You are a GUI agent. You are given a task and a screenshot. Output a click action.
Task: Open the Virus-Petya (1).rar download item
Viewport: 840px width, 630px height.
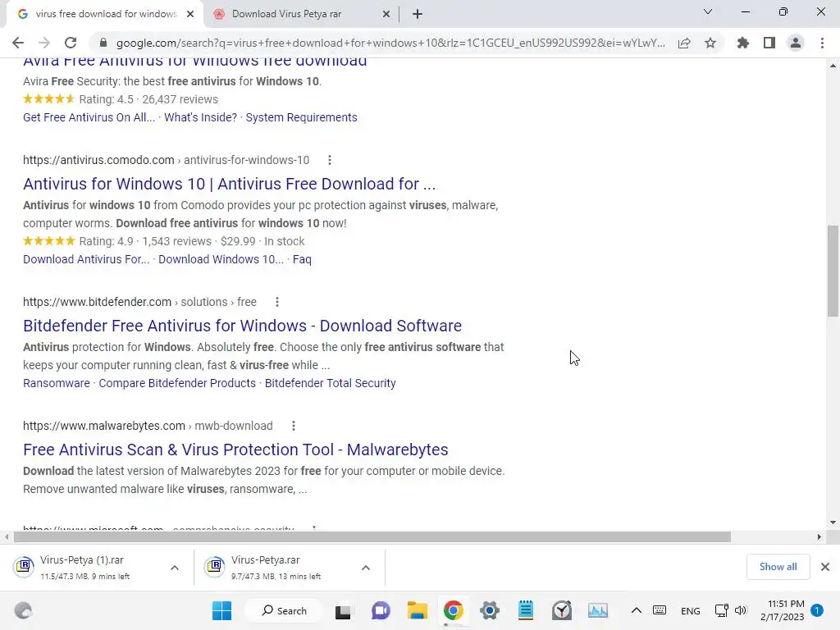coord(84,567)
